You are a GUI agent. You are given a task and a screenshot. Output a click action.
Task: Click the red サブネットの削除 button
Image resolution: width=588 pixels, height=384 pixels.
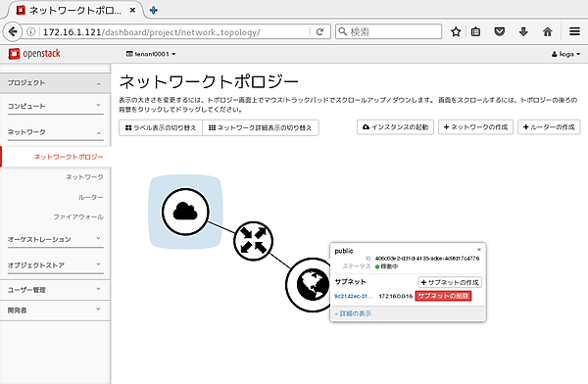[443, 296]
